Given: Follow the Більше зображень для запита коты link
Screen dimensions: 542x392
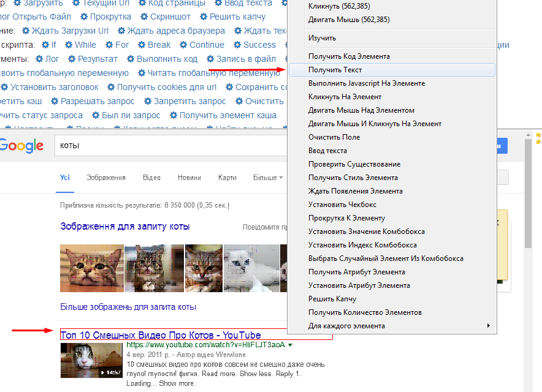Looking at the screenshot, I should 128,307.
